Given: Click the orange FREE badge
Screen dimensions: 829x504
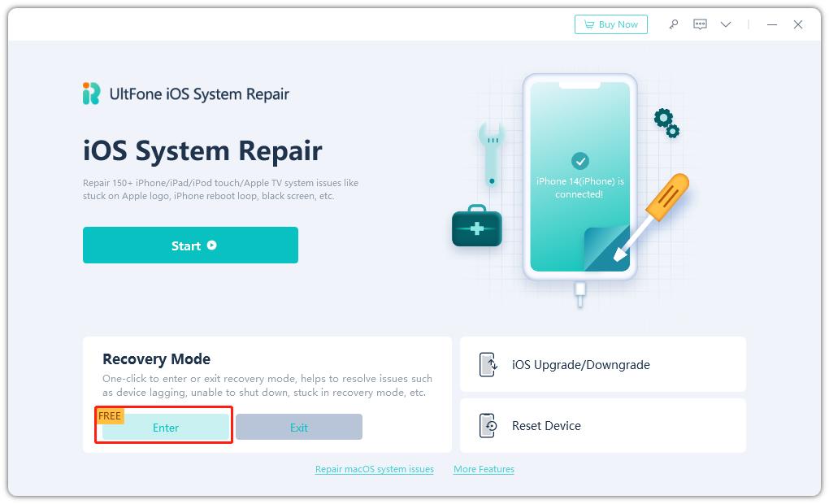Looking at the screenshot, I should click(110, 415).
